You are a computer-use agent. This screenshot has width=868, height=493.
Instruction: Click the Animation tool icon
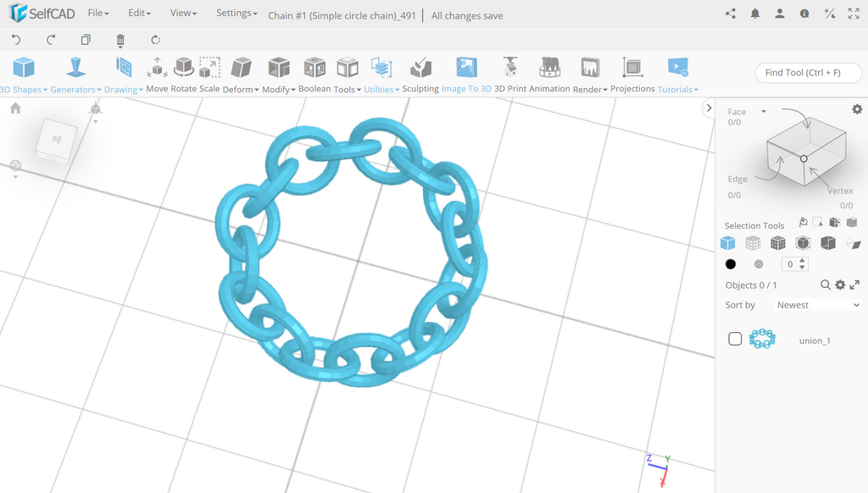tap(549, 68)
